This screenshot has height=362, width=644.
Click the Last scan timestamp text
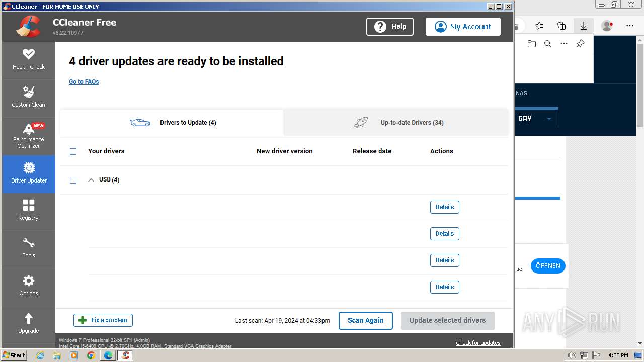[x=283, y=321]
